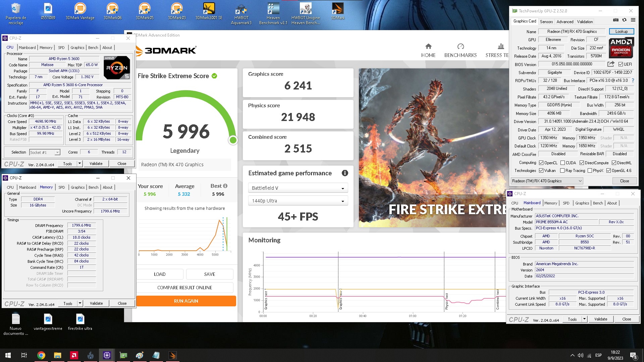This screenshot has height=362, width=644.
Task: Expand Tools arrow in CPU-Z Mainboard window
Action: (584, 319)
